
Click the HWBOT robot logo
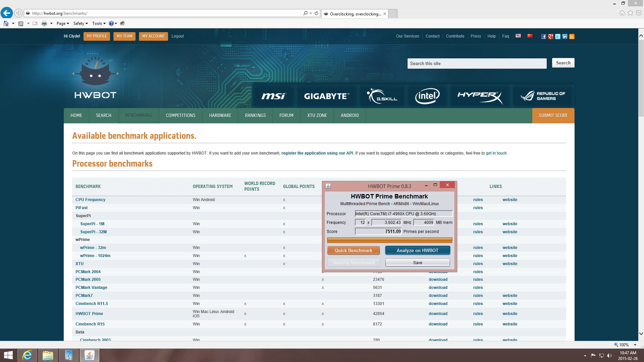pyautogui.click(x=95, y=77)
